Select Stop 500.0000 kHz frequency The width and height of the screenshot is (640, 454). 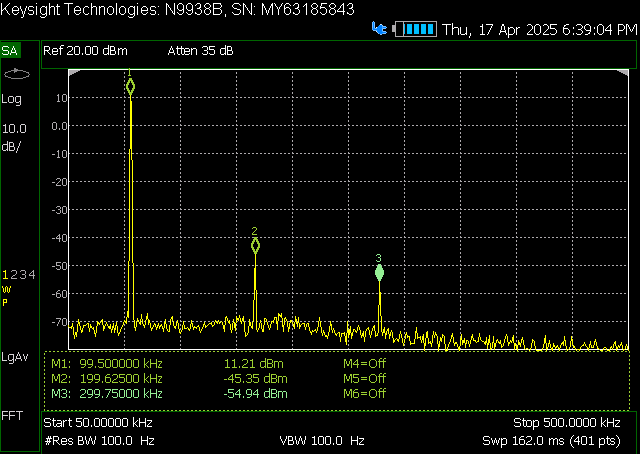[567, 423]
